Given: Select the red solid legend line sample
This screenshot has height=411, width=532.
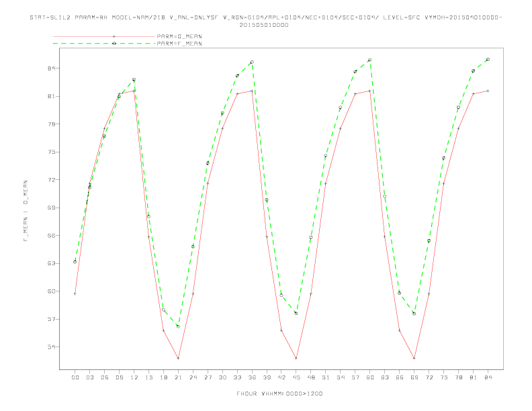Looking at the screenshot, I should click(104, 36).
